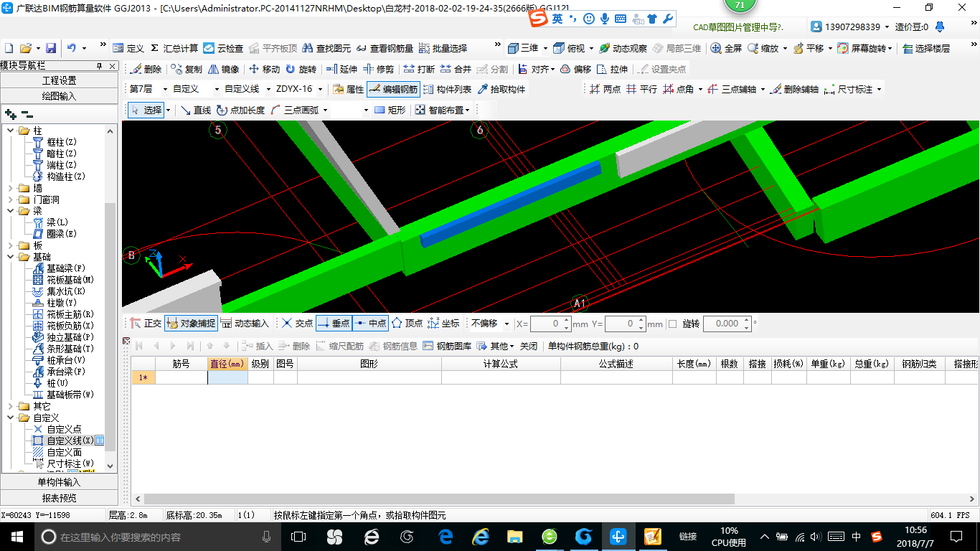
Task: Click the 汇总计算 summary calculation icon
Action: [174, 48]
